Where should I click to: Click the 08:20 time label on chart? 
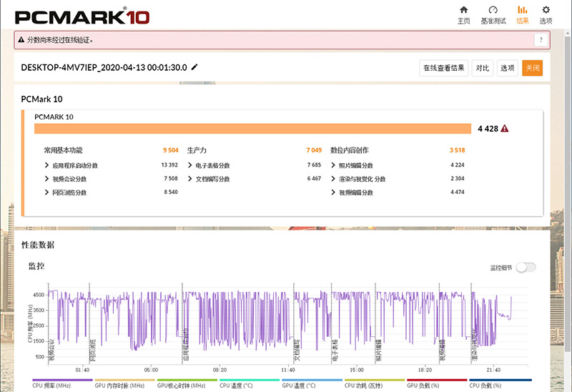[220, 370]
